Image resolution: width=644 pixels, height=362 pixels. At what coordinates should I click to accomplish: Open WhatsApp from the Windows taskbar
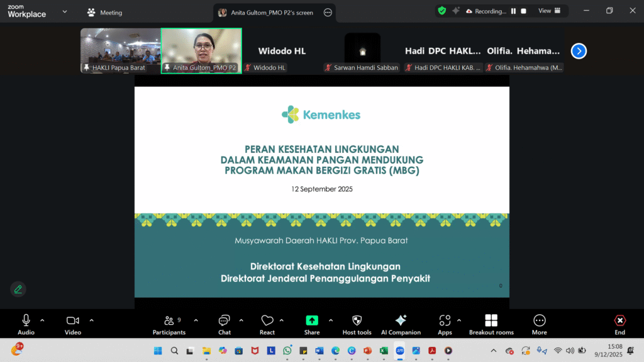pyautogui.click(x=287, y=350)
